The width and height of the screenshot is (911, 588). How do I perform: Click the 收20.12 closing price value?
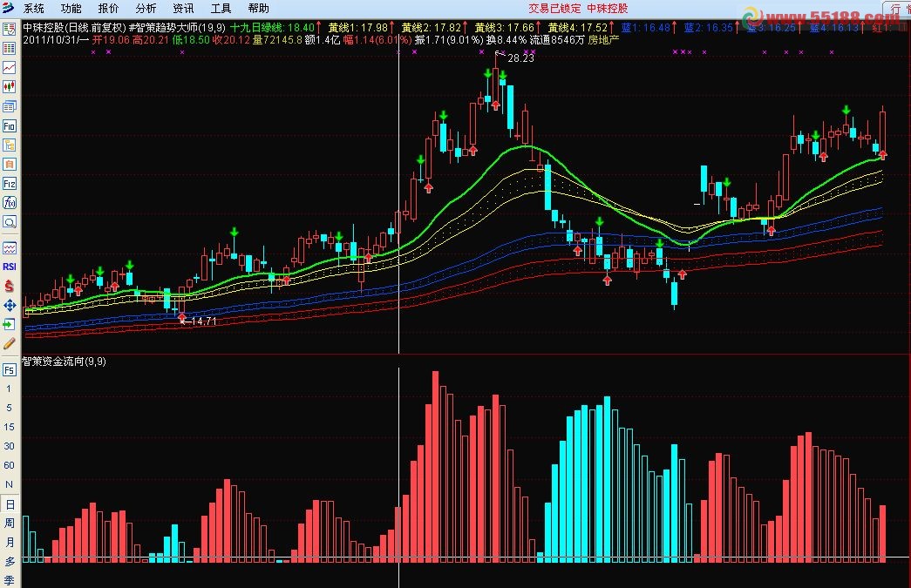[x=231, y=40]
